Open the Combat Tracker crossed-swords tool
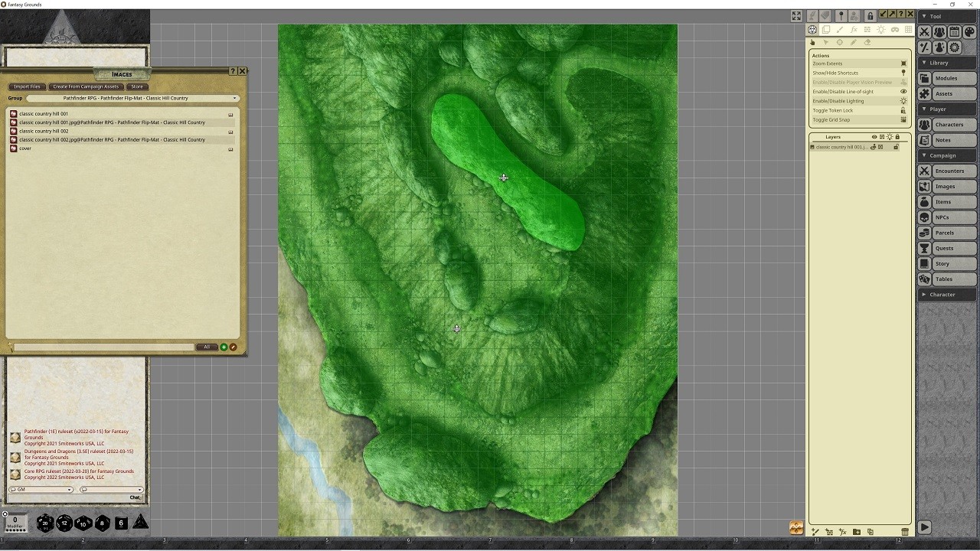The width and height of the screenshot is (980, 551). point(924,32)
